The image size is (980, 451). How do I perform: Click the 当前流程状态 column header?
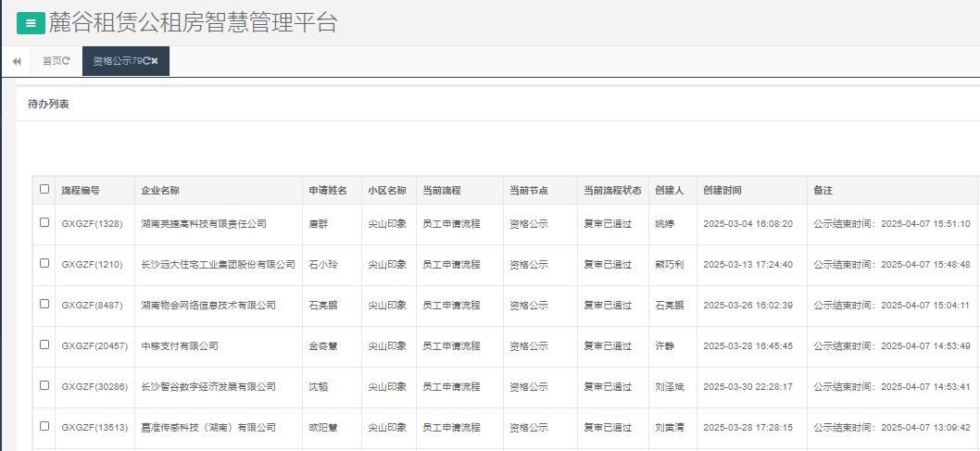(x=612, y=191)
